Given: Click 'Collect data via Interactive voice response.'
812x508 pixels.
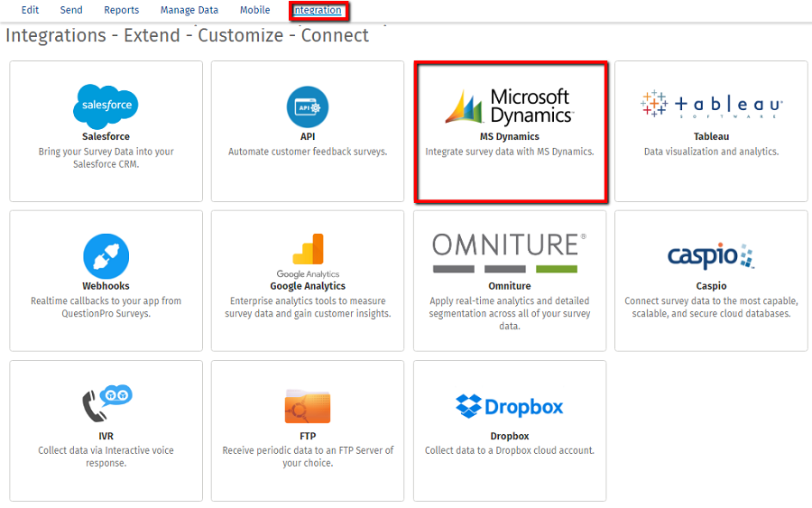Looking at the screenshot, I should pos(106,457).
